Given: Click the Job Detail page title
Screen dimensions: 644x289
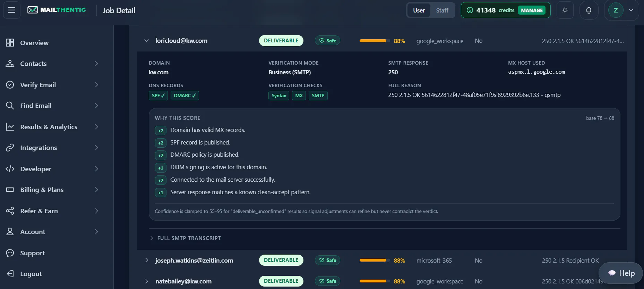Looking at the screenshot, I should click(x=119, y=10).
